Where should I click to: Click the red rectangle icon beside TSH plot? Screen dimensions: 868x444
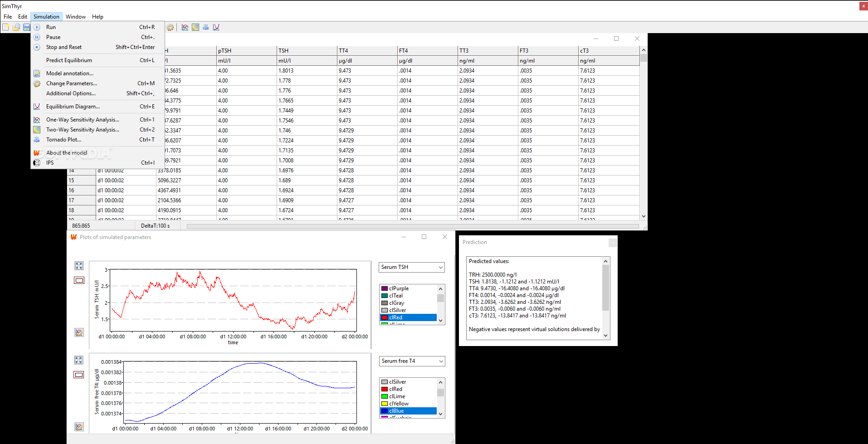[x=79, y=280]
